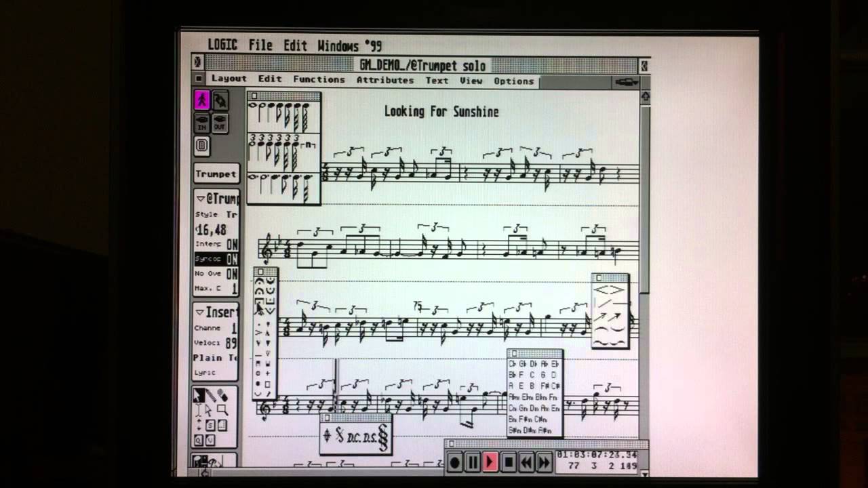Viewport: 868px width, 488px height.
Task: Pick the dotted whole note in palette
Action: click(x=252, y=177)
